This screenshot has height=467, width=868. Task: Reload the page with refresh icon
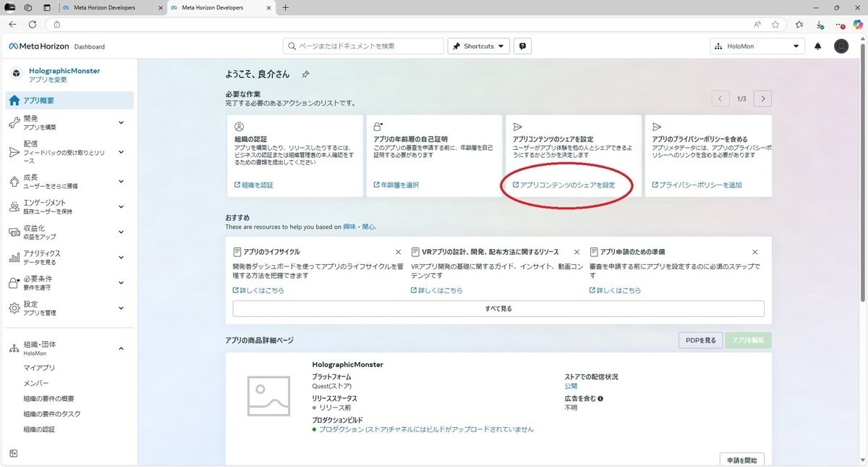tap(33, 24)
